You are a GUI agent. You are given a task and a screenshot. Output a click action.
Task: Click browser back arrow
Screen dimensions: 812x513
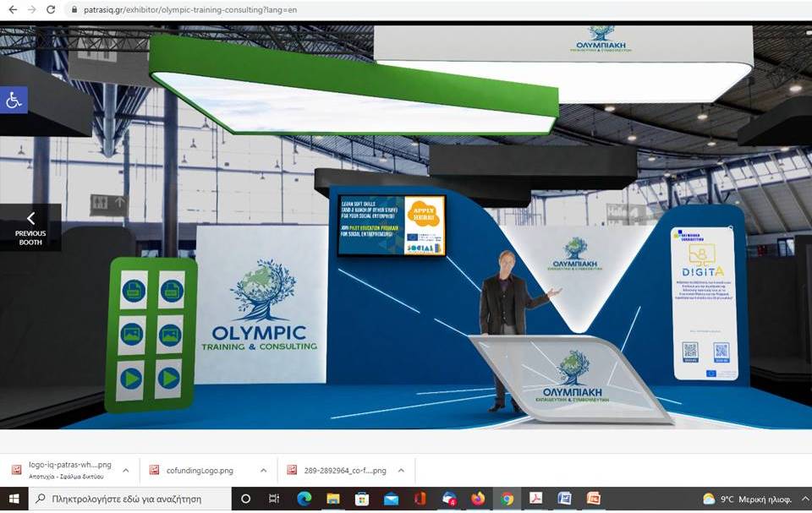click(13, 9)
